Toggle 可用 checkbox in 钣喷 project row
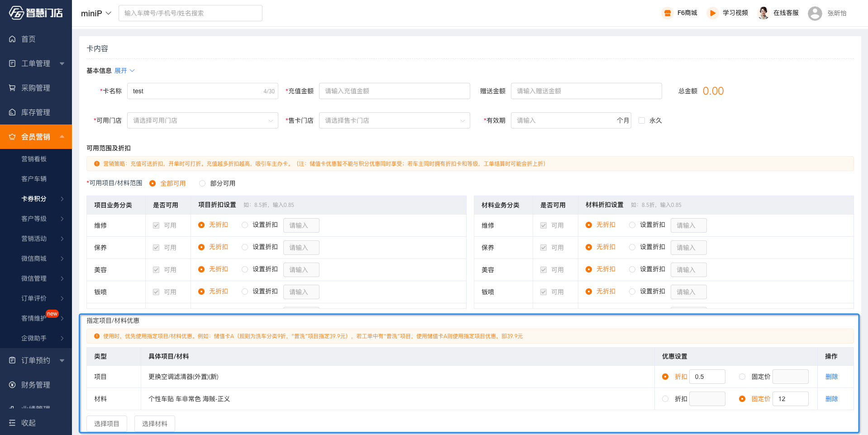The height and width of the screenshot is (435, 868). [x=156, y=292]
